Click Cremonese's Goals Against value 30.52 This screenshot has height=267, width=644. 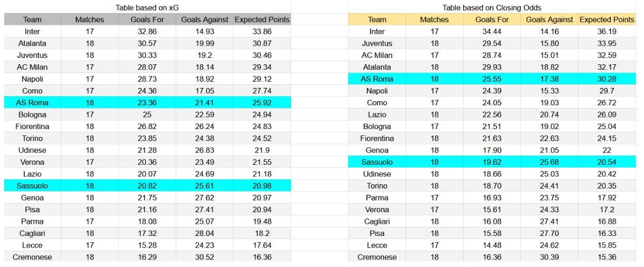pos(204,257)
